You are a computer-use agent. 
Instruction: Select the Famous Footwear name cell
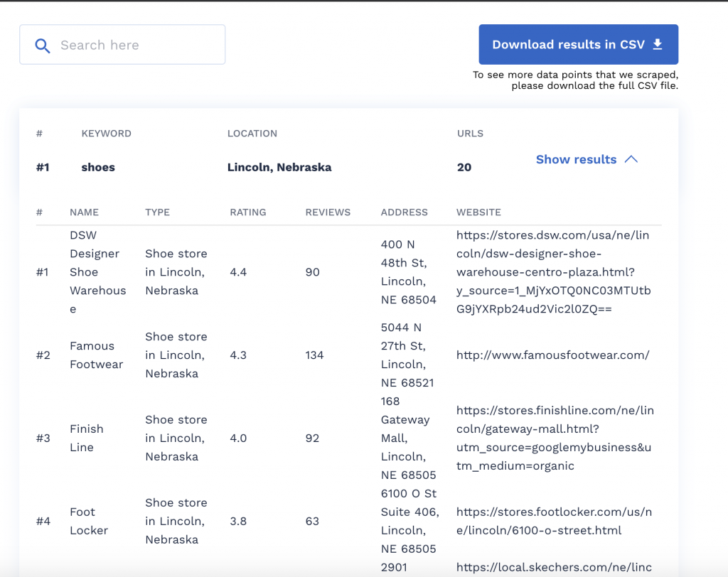[96, 355]
